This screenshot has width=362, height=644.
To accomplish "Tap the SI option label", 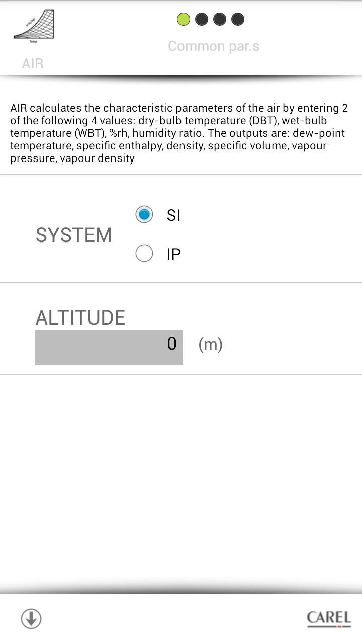I will (x=173, y=215).
